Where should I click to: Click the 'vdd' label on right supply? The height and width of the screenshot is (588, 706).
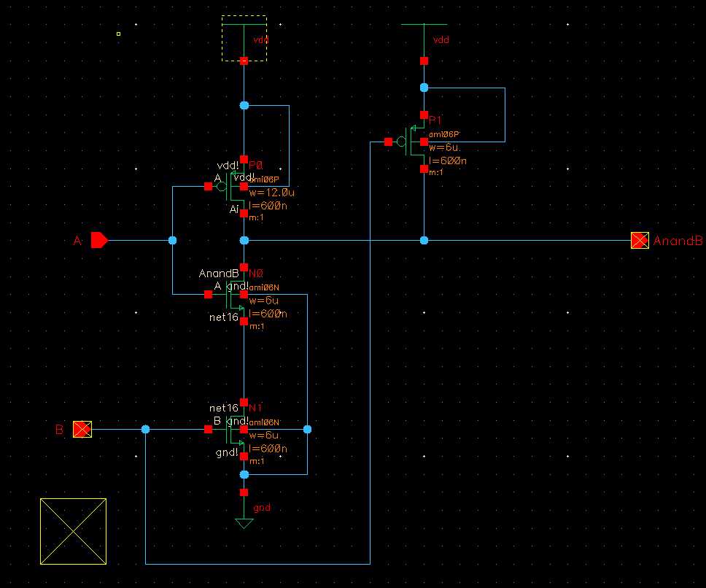pos(441,39)
